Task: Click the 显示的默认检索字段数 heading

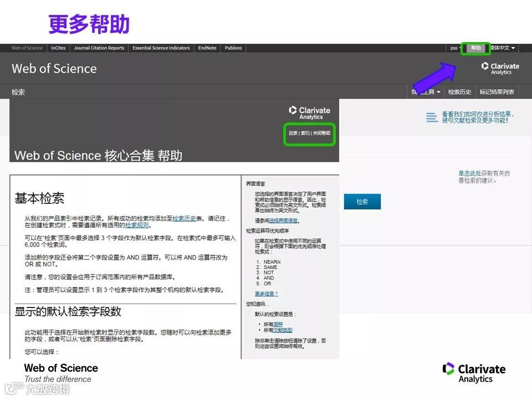Action: tap(68, 311)
